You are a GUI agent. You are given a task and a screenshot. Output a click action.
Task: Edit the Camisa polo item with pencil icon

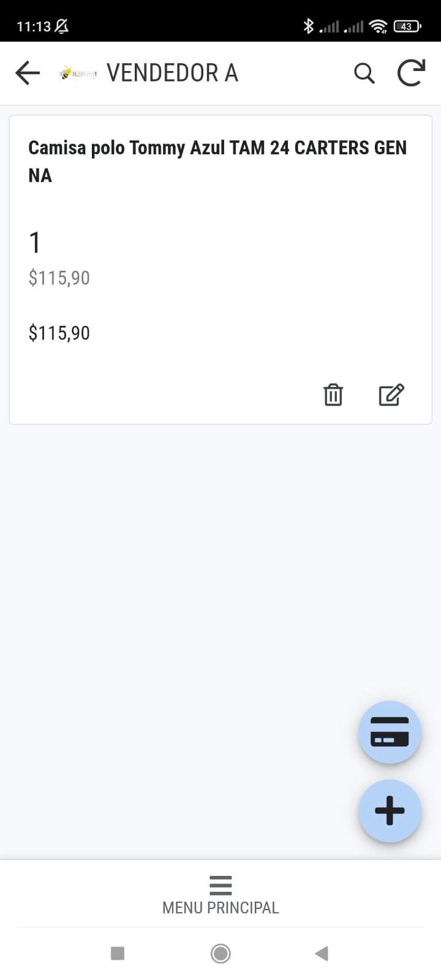391,395
